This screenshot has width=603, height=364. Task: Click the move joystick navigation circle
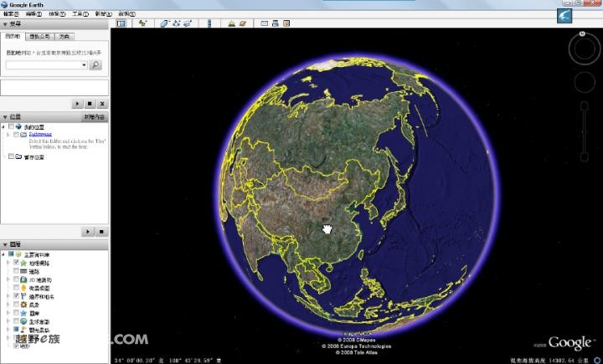point(585,82)
